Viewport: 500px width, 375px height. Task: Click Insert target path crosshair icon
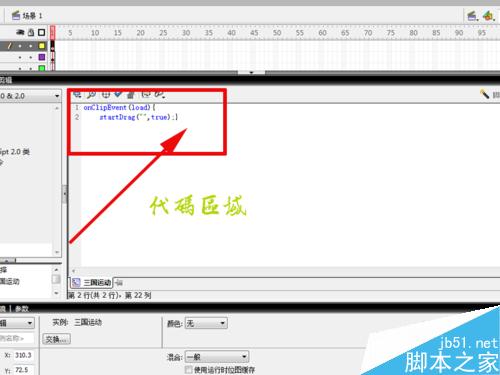(105, 95)
